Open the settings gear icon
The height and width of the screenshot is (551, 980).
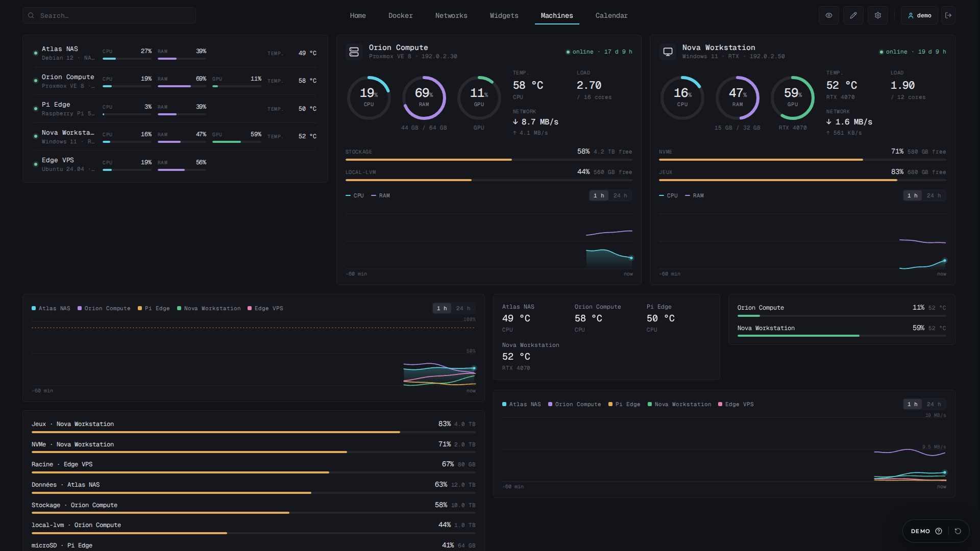878,15
